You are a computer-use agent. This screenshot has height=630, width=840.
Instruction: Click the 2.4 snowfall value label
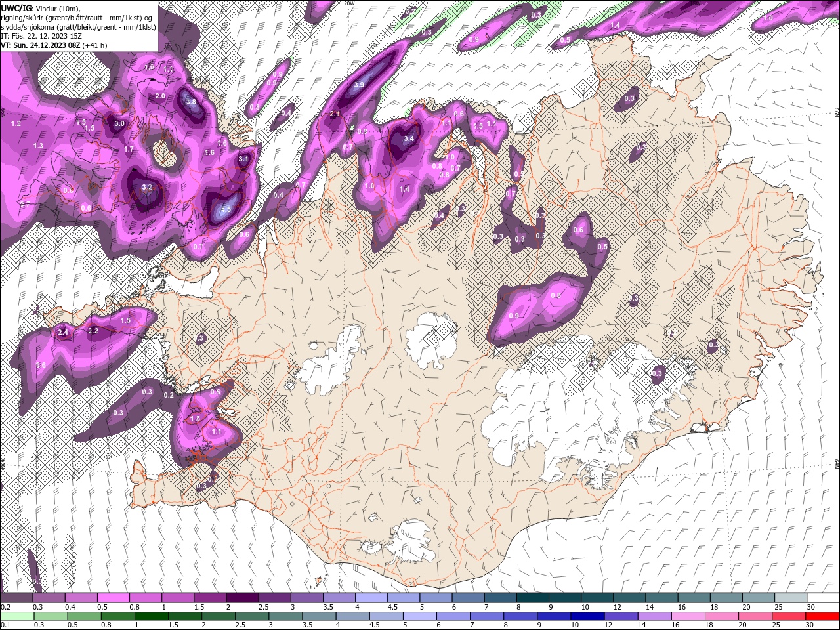tap(63, 333)
